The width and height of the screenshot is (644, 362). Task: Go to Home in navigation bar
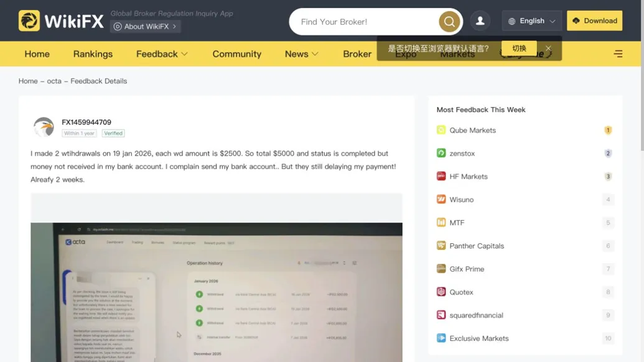[37, 53]
